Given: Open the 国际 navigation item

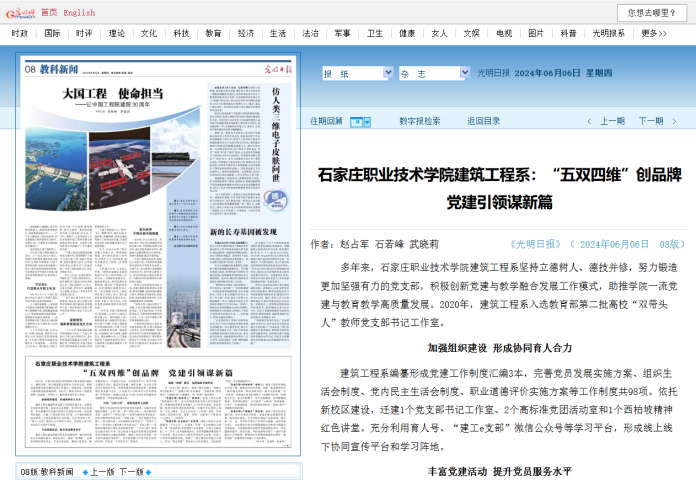Looking at the screenshot, I should pyautogui.click(x=52, y=33).
